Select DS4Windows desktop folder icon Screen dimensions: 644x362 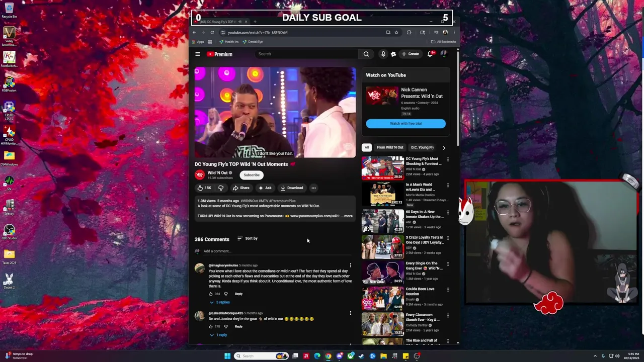click(x=9, y=158)
